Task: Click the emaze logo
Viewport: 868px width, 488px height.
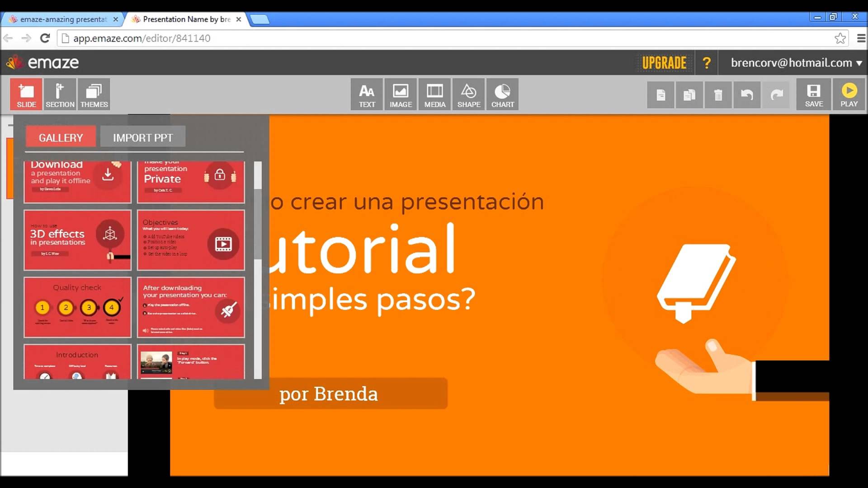Action: click(43, 62)
